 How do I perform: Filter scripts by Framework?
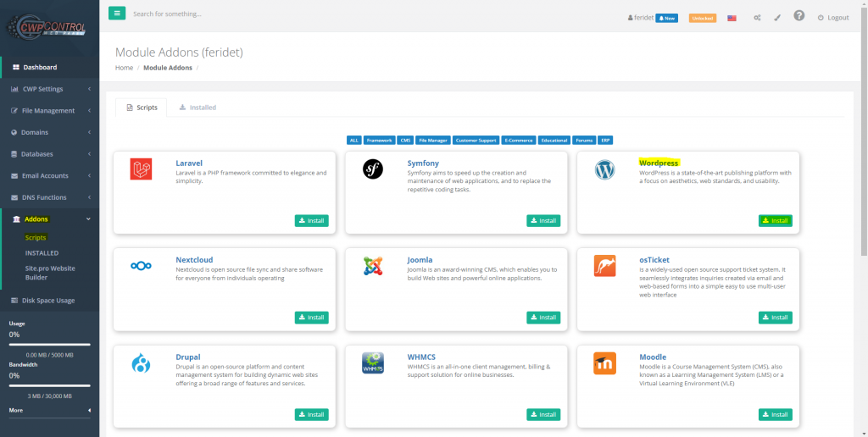[379, 141]
